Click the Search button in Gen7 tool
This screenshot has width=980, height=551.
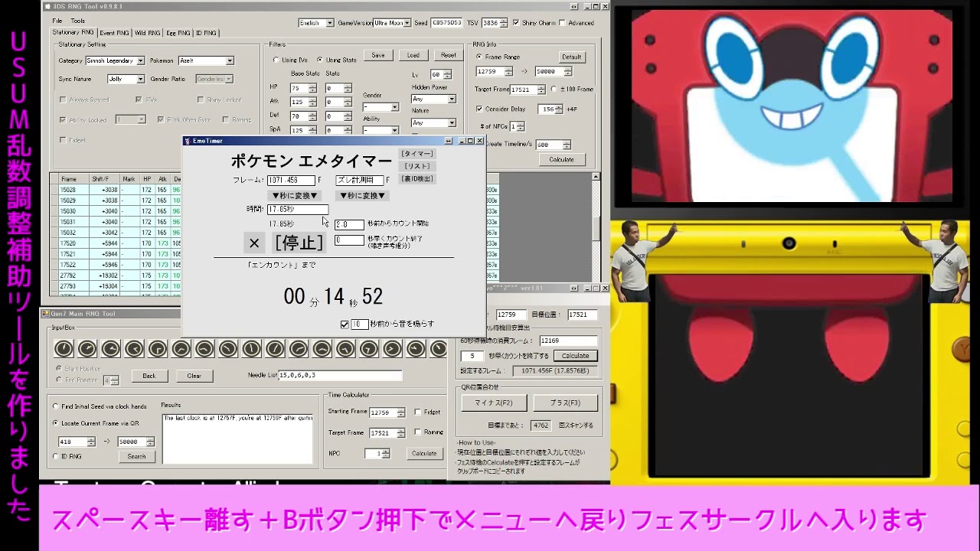(x=136, y=456)
